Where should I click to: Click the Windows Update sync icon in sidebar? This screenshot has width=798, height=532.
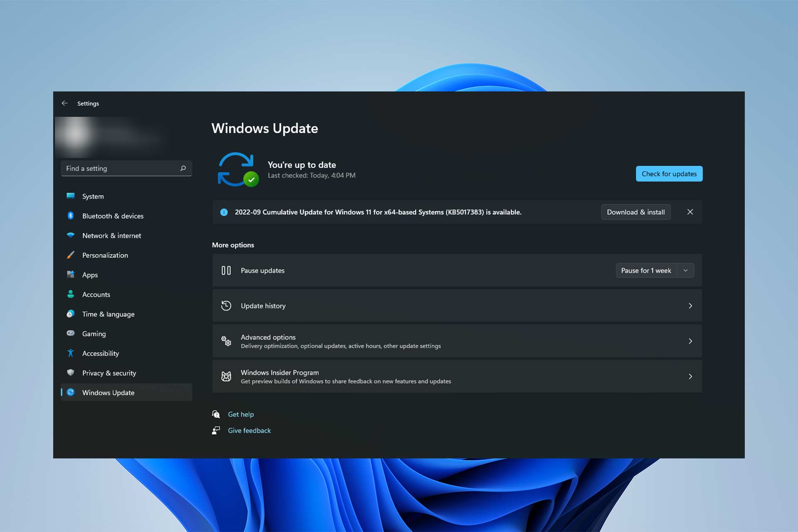point(71,392)
